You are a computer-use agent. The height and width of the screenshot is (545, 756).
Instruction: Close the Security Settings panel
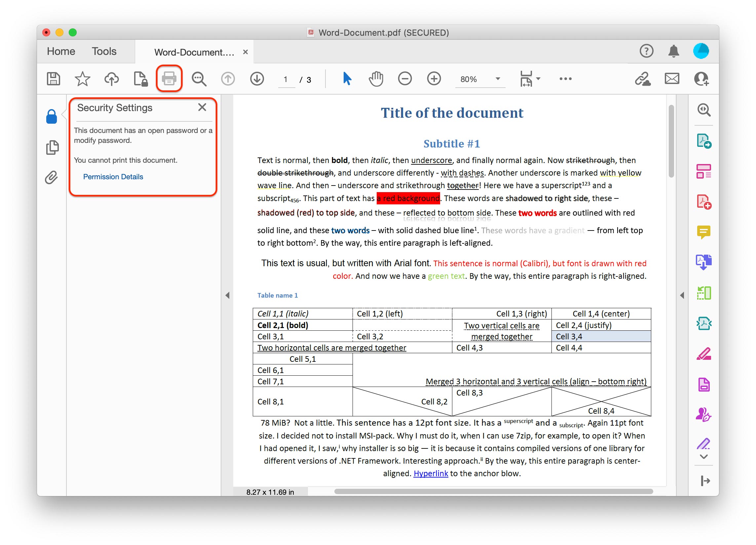click(202, 107)
